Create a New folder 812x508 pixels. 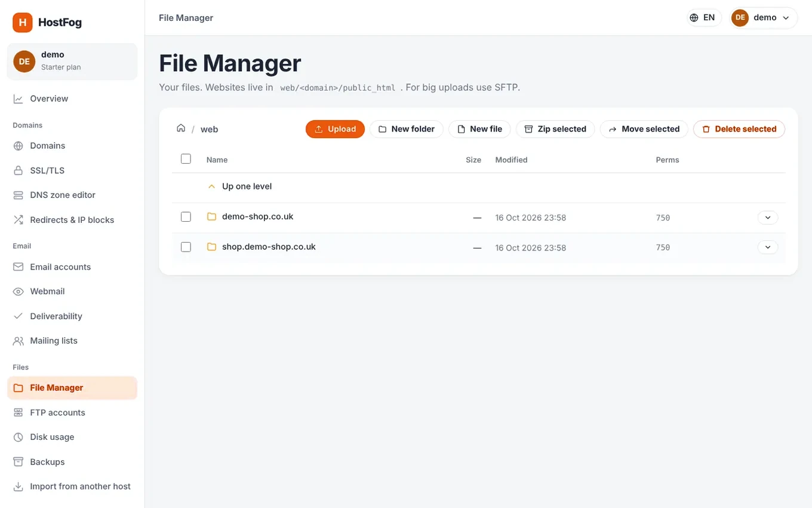407,129
